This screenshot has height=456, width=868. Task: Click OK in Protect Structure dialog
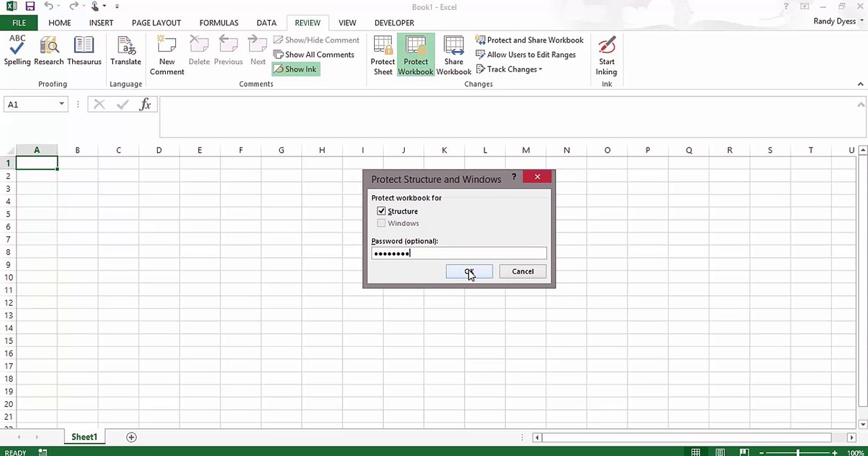(x=469, y=271)
